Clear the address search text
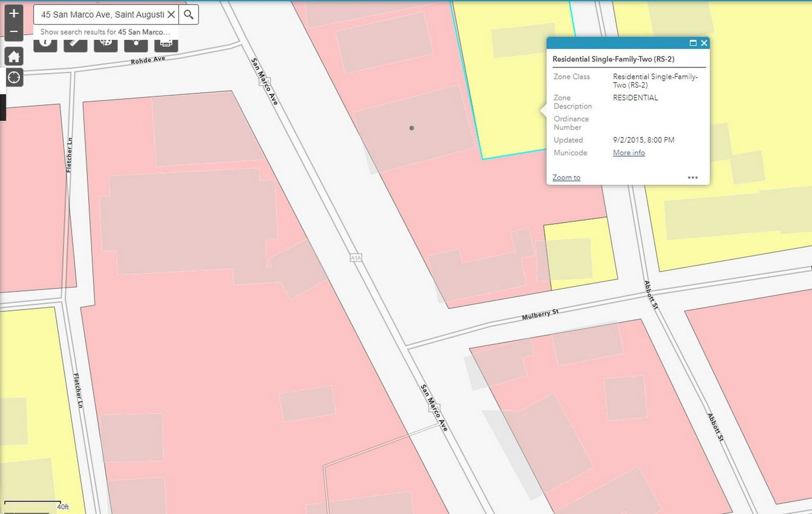The height and width of the screenshot is (514, 812). 171,15
